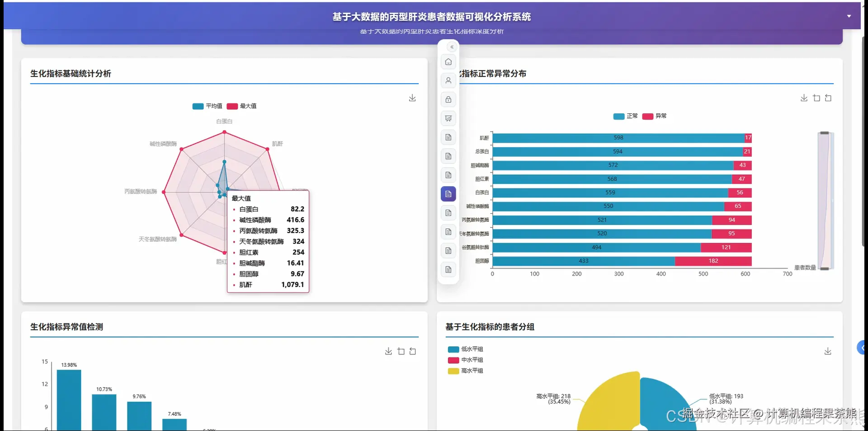Click the 高水平组: 218 pie label
The height and width of the screenshot is (431, 868).
point(553,399)
